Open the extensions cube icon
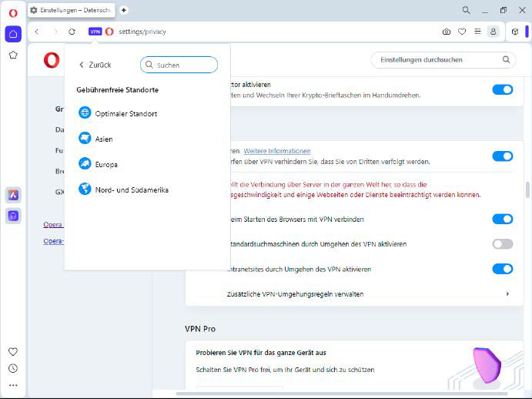The height and width of the screenshot is (399, 532). coord(515,32)
